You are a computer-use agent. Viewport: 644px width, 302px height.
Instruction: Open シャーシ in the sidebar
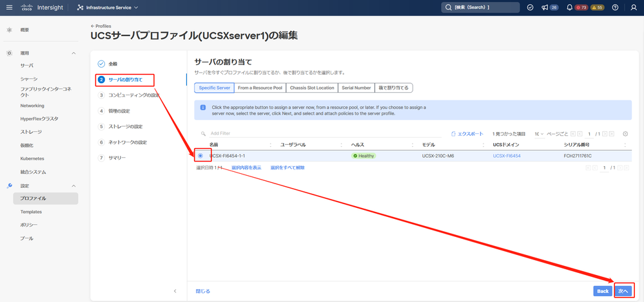pyautogui.click(x=29, y=79)
